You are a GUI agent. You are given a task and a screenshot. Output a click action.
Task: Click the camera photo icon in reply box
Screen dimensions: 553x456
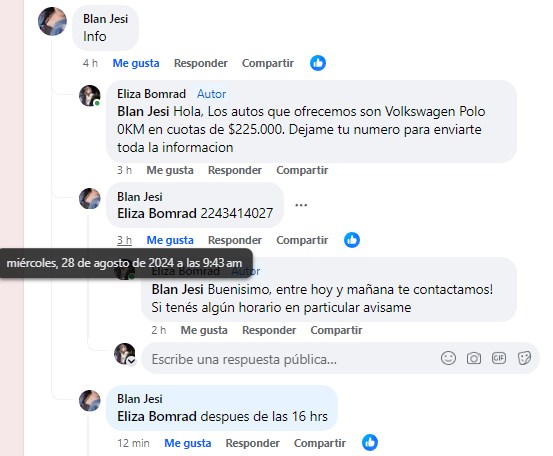click(x=474, y=358)
